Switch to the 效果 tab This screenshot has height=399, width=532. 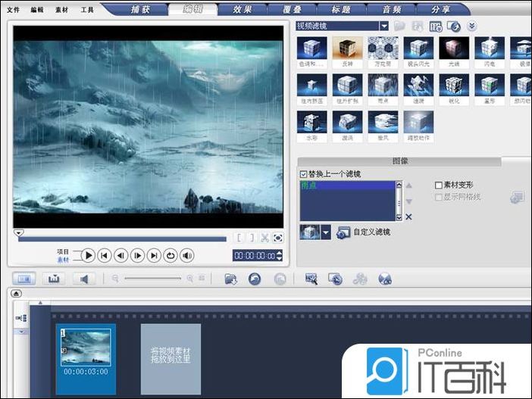(x=243, y=10)
